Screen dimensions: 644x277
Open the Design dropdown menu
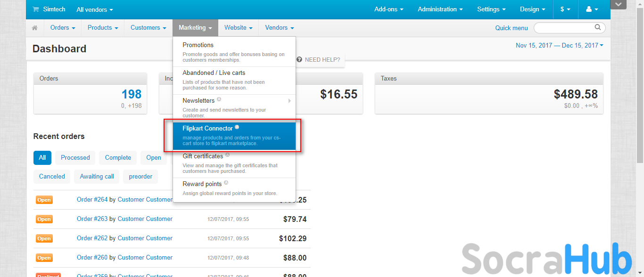533,9
